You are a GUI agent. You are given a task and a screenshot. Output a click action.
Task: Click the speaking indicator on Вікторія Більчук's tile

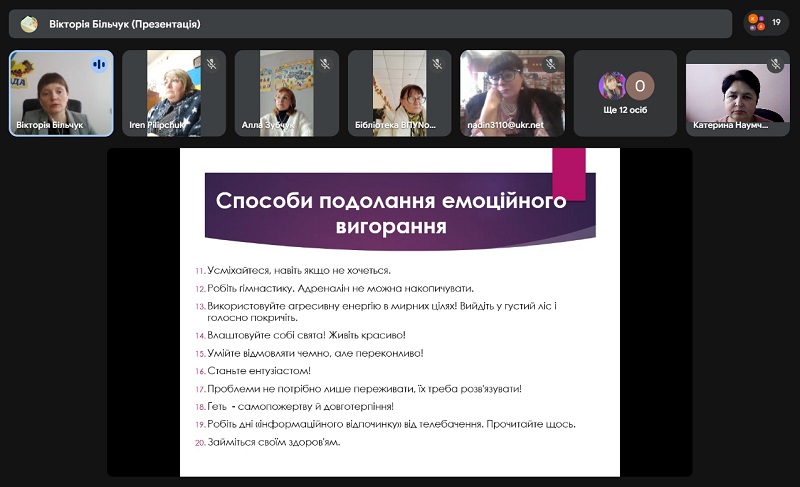(x=98, y=64)
